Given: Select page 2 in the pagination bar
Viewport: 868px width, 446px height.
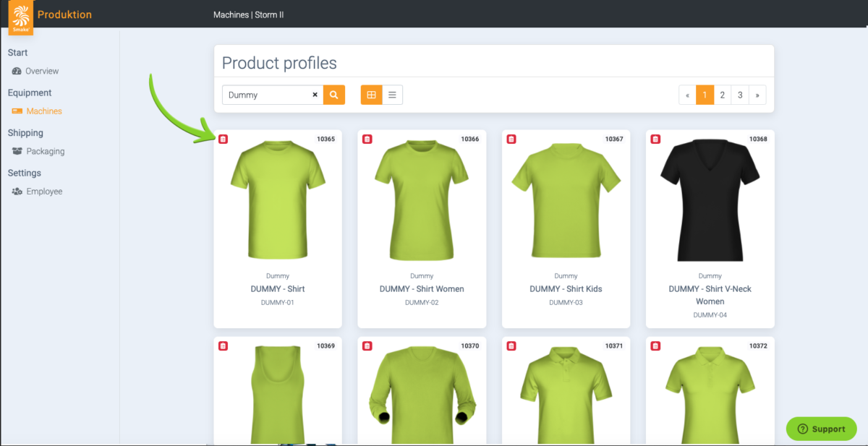Looking at the screenshot, I should 722,95.
